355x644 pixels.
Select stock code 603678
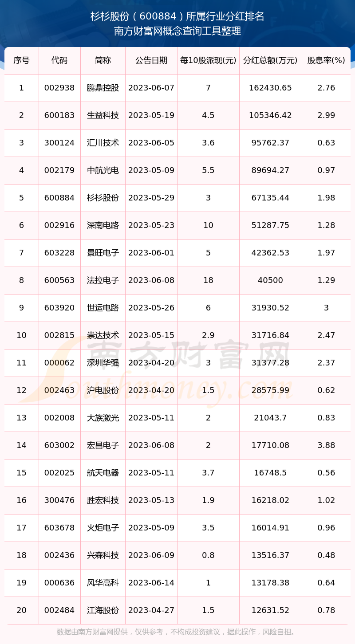pos(59,528)
